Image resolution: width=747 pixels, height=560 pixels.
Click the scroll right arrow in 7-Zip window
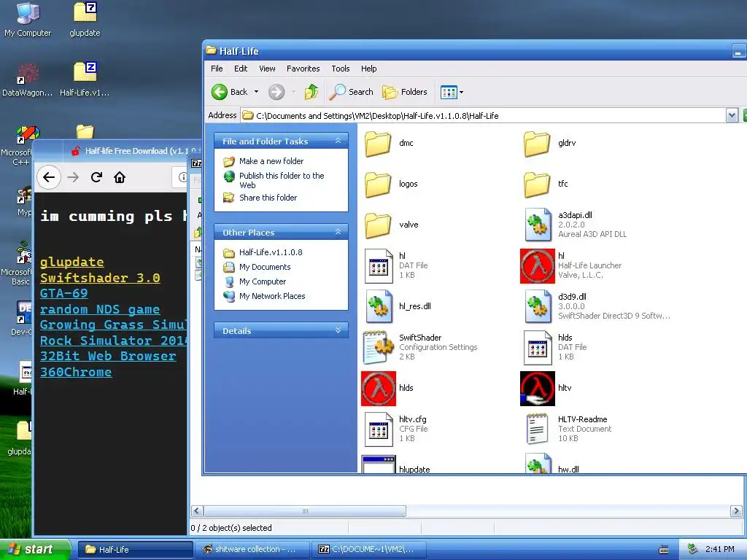pos(736,511)
